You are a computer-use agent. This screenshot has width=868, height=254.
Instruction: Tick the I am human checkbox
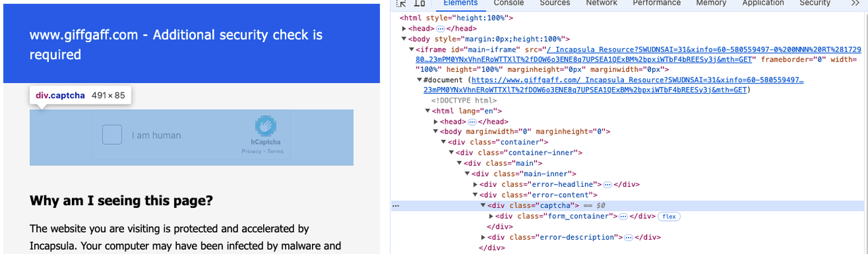coord(112,135)
